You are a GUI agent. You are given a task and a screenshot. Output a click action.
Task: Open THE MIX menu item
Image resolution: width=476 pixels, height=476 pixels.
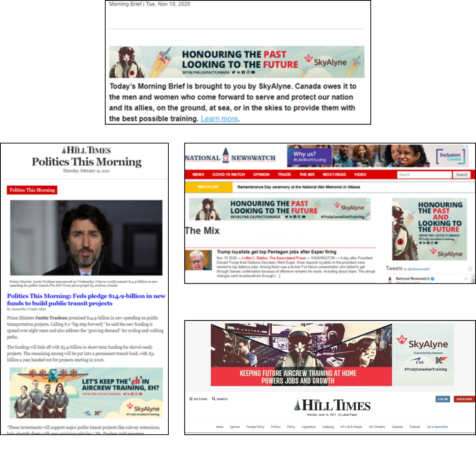(307, 175)
